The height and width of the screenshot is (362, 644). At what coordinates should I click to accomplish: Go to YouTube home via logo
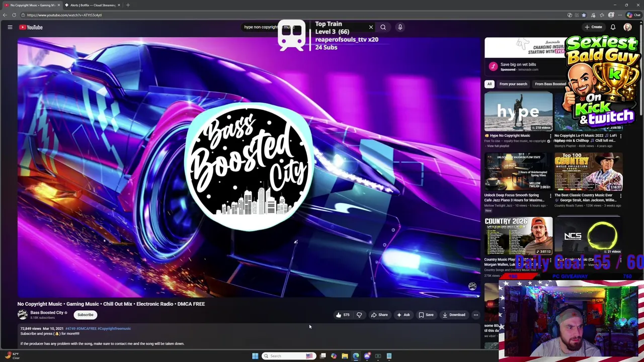coord(31,27)
